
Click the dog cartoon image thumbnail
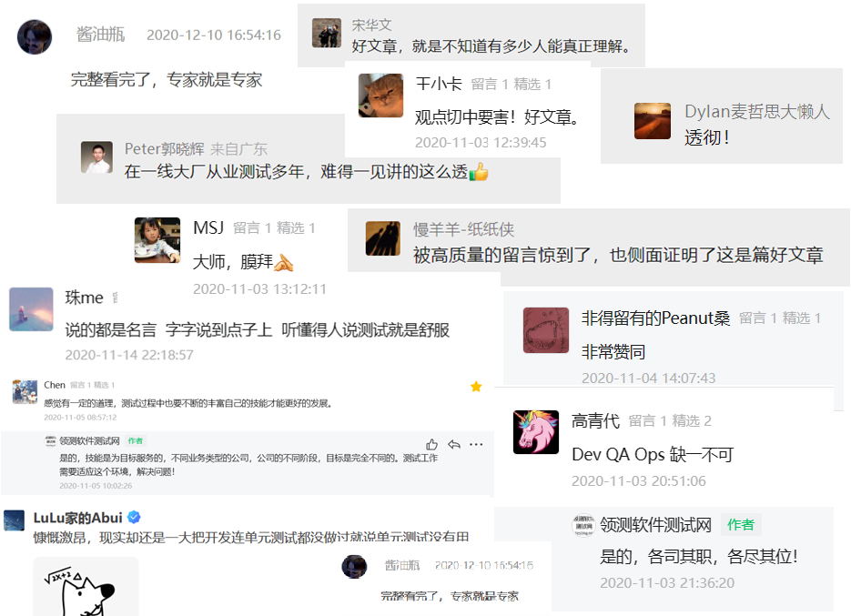pyautogui.click(x=86, y=587)
